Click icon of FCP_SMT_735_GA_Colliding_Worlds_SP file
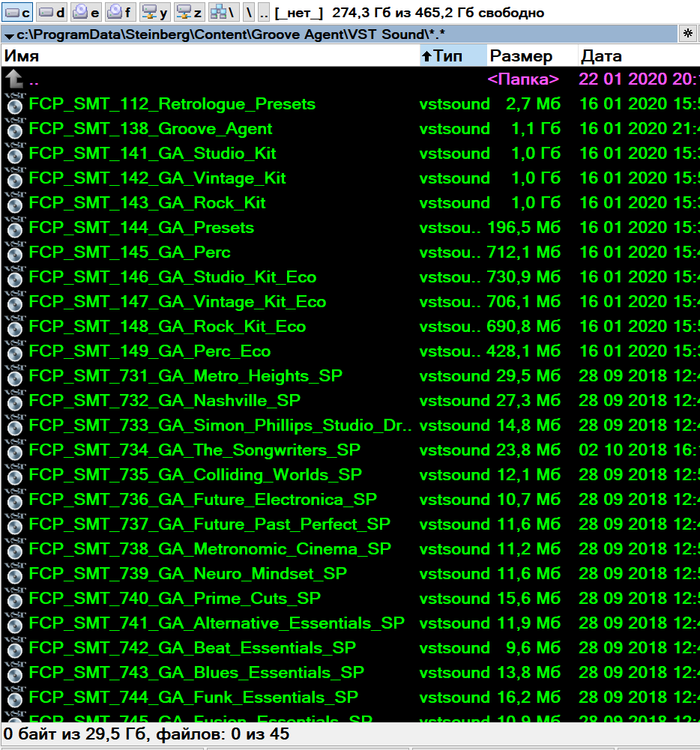The width and height of the screenshot is (700, 750). [x=14, y=474]
